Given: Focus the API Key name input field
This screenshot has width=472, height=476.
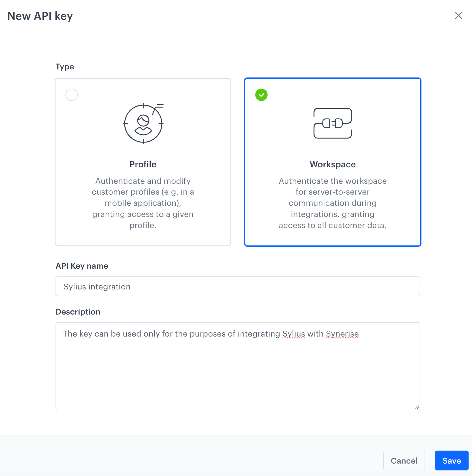Looking at the screenshot, I should tap(238, 286).
